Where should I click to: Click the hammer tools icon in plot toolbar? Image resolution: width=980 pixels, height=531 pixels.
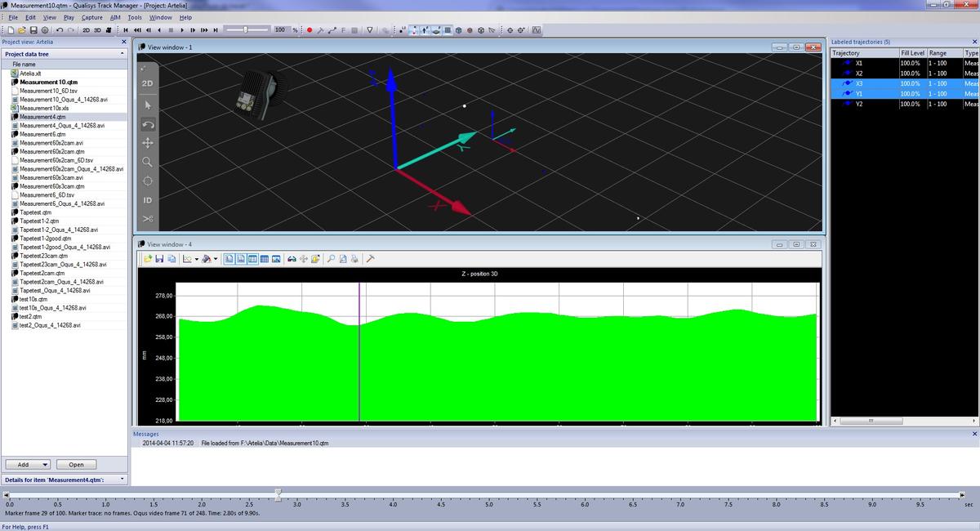(370, 259)
